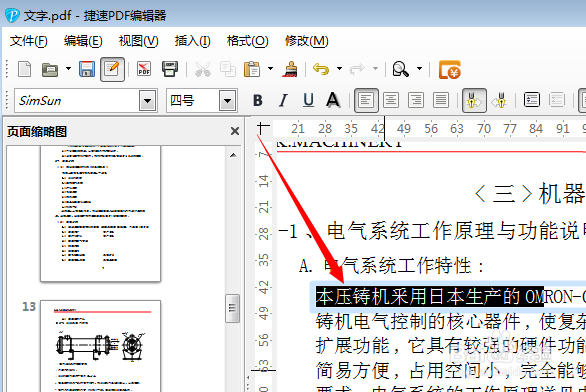The image size is (586, 392).
Task: Toggle the list formatting icon
Action: (x=532, y=100)
